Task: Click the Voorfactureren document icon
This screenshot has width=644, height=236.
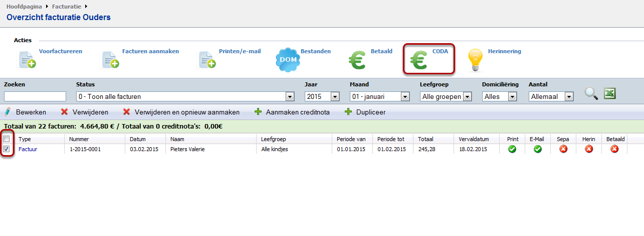Action: 27,60
